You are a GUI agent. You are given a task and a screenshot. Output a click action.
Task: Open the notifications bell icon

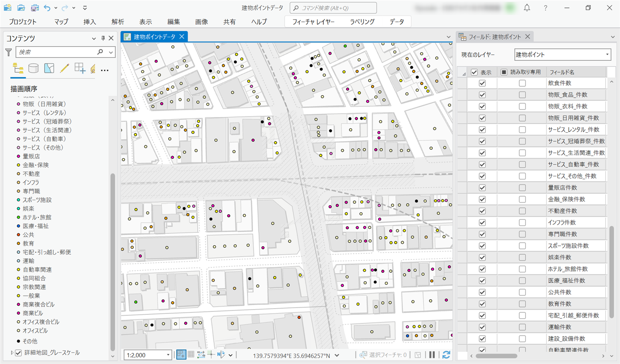coord(527,8)
